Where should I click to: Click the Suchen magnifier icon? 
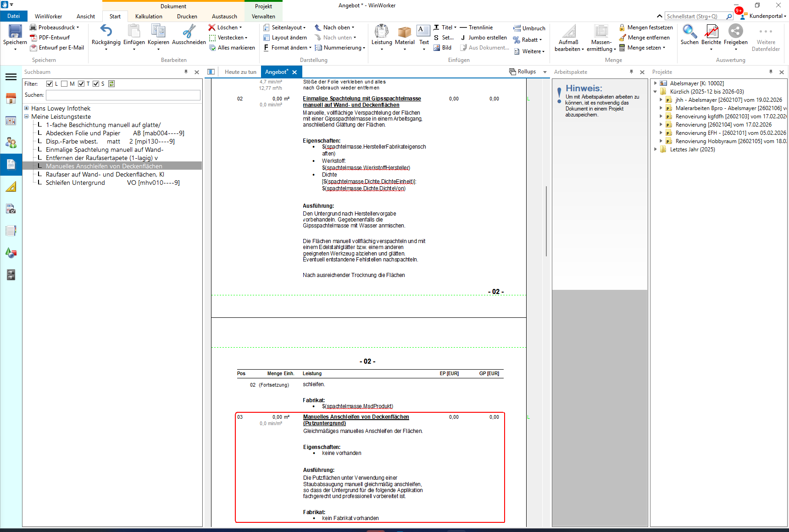click(689, 31)
